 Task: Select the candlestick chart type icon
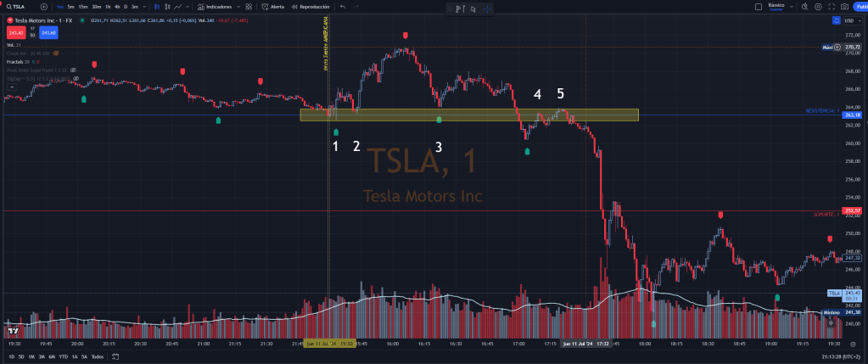(159, 7)
